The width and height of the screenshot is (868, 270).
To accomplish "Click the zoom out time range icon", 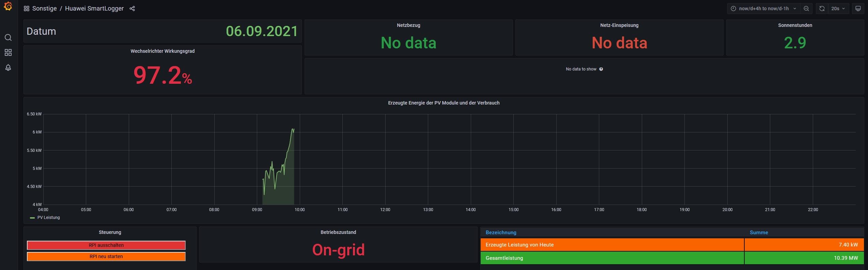I will [806, 9].
